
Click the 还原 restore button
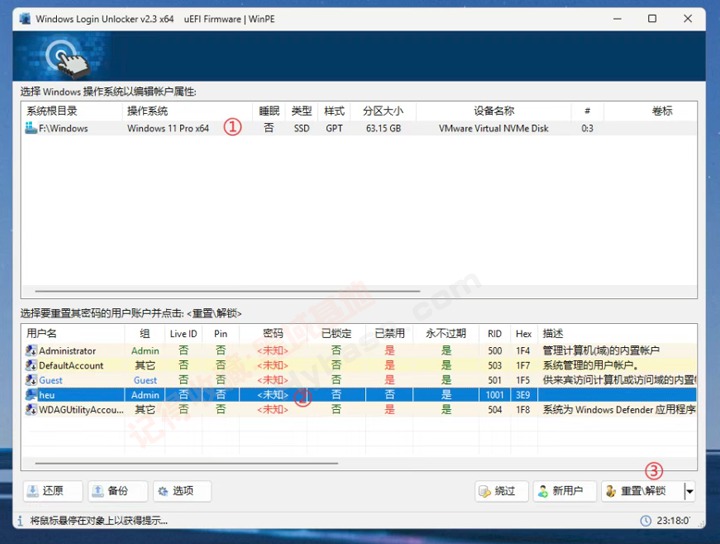[x=53, y=491]
